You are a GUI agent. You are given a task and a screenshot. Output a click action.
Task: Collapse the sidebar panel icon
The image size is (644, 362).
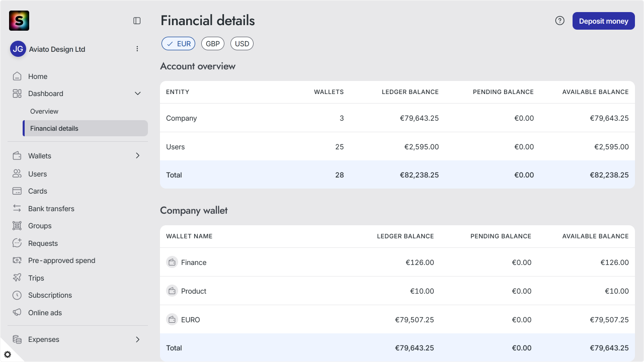(137, 21)
